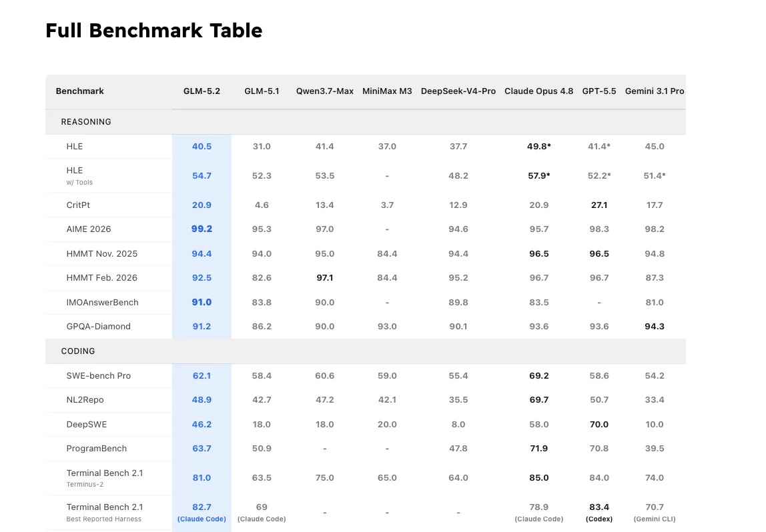The image size is (766, 532).
Task: Click GPT-5.5 CritPt score 27.1
Action: (x=599, y=205)
